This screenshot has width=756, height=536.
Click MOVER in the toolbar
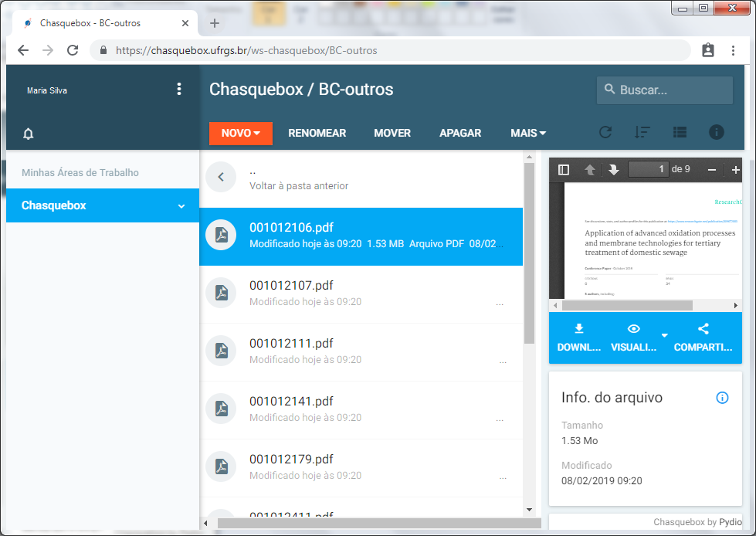(x=392, y=133)
